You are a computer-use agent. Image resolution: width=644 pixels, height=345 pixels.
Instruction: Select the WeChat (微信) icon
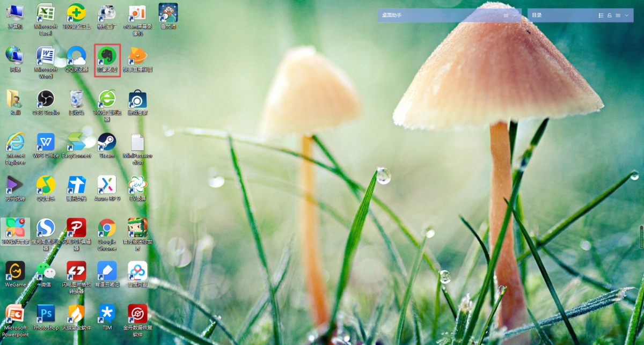46,271
